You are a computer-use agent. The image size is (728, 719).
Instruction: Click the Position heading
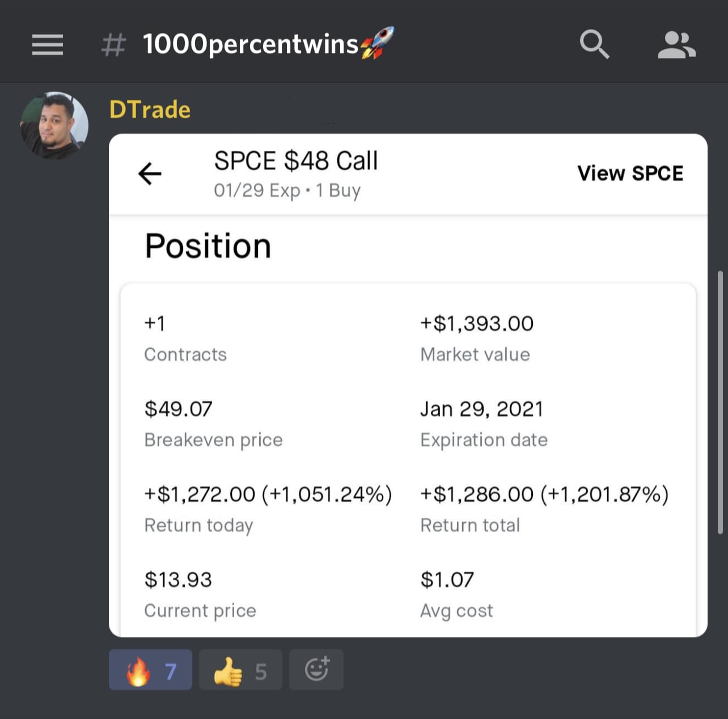[208, 246]
